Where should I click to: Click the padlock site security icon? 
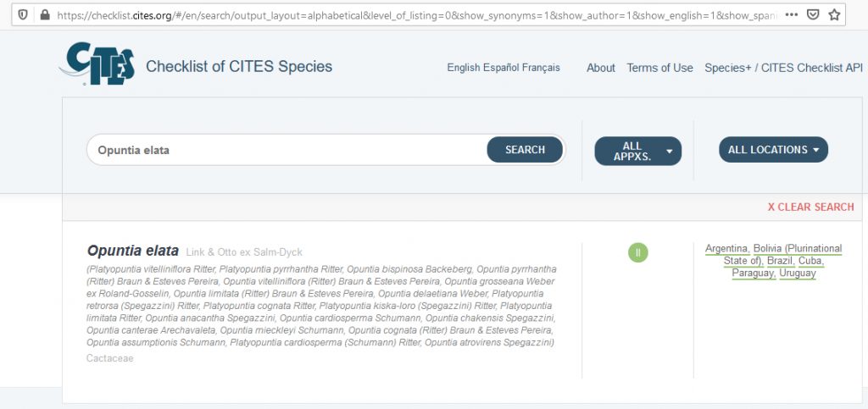point(44,15)
